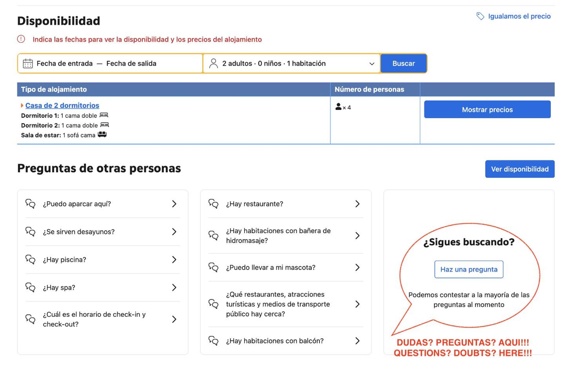Screen dimensions: 588x365
Task: Click the chat bubble icon beside the mascota question
Action: pos(213,267)
